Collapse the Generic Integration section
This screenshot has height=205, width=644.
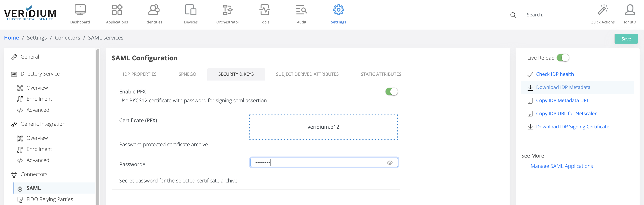click(43, 124)
